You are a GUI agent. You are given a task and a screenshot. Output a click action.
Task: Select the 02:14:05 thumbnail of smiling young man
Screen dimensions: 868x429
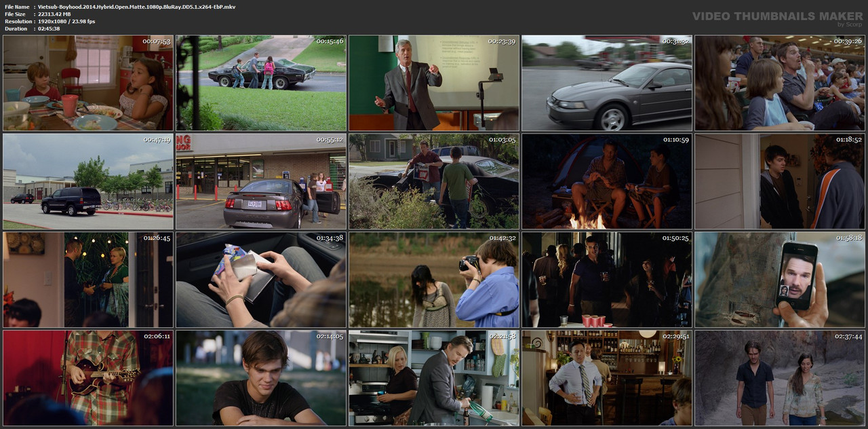(x=261, y=378)
